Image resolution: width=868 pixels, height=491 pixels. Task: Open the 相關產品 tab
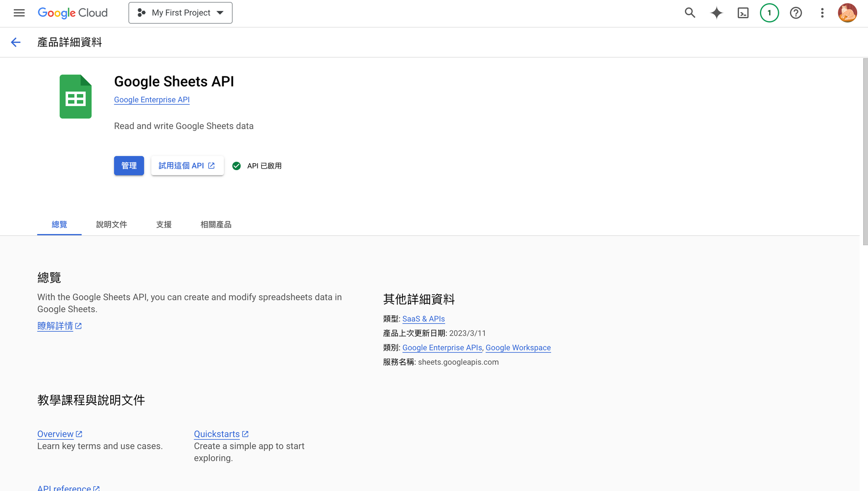tap(216, 224)
